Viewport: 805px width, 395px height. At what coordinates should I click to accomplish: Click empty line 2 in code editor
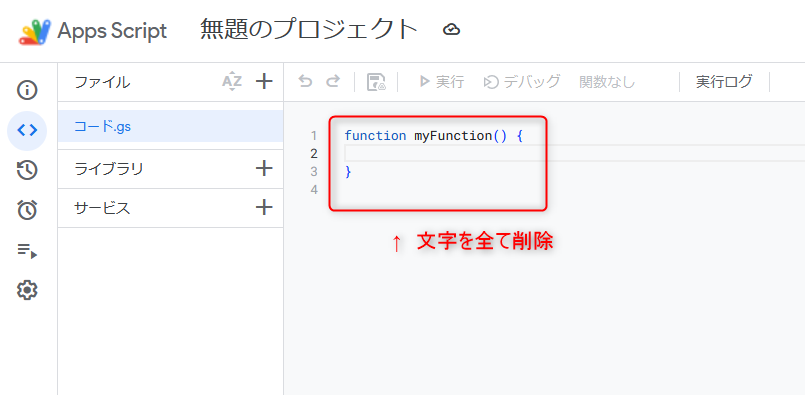pos(574,153)
